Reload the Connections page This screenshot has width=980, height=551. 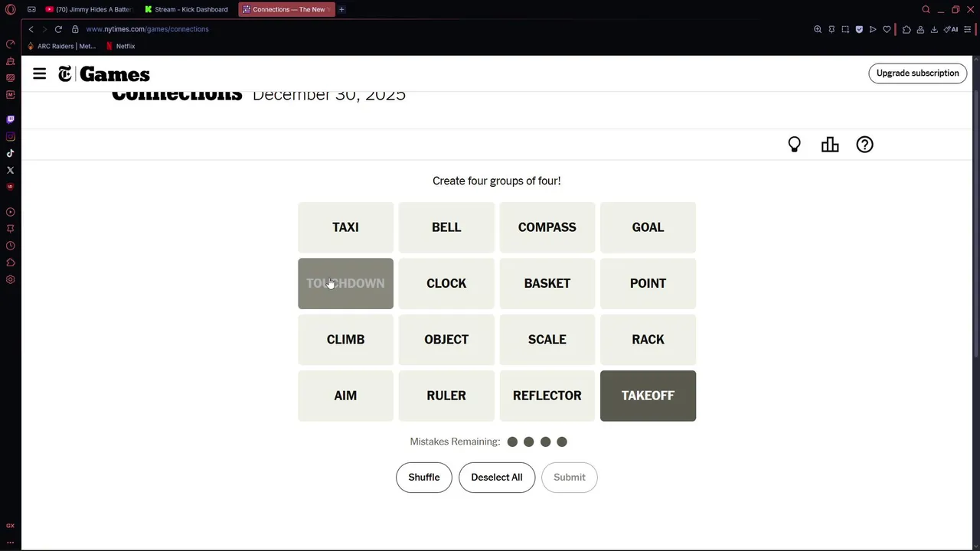[x=58, y=29]
